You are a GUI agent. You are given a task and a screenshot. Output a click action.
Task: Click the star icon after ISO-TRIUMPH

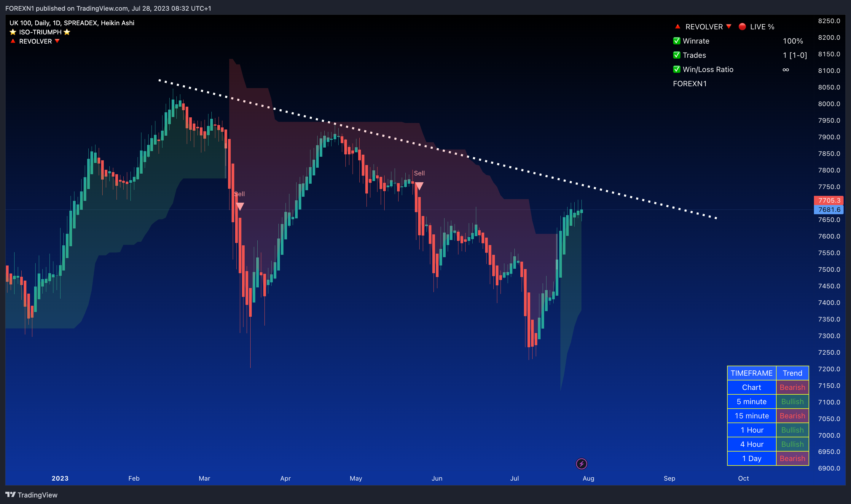(x=67, y=32)
